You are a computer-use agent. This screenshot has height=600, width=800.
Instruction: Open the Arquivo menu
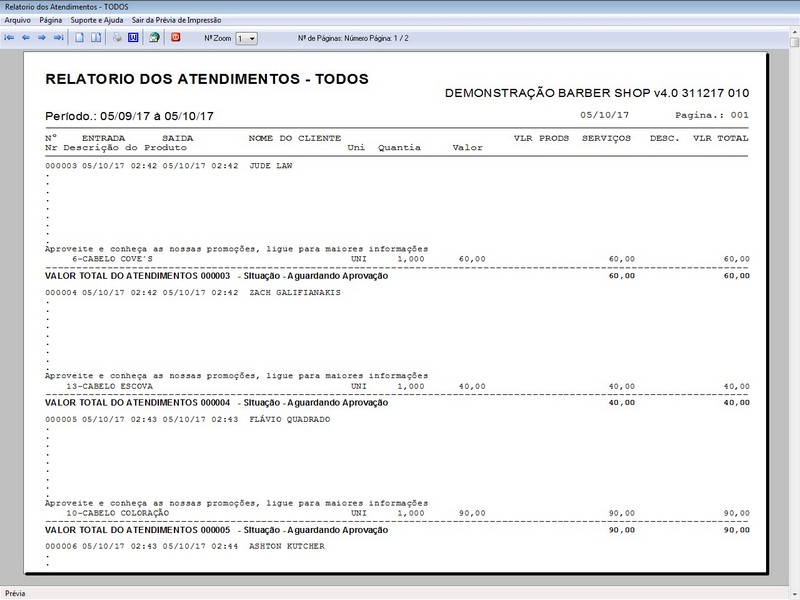18,20
